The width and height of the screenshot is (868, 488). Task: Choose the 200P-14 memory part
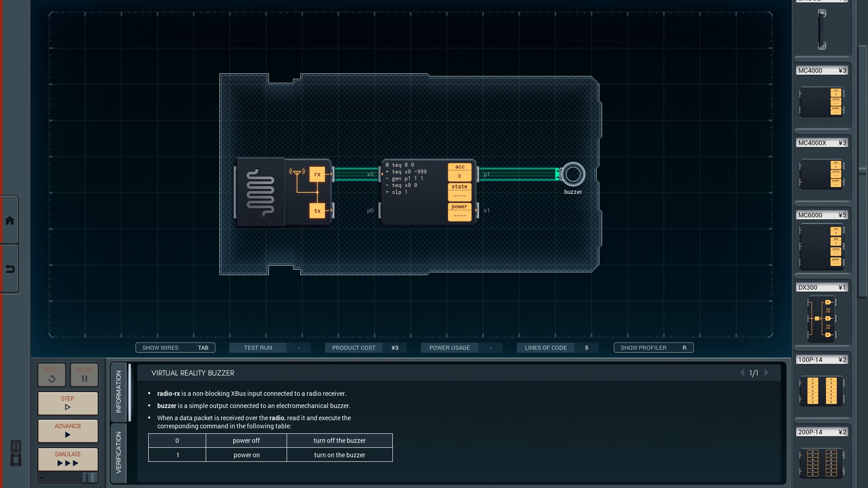click(x=821, y=463)
